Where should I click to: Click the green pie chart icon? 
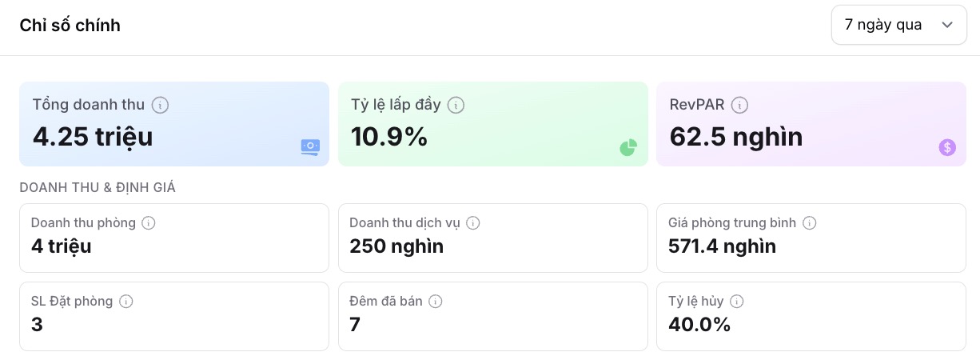click(x=628, y=147)
